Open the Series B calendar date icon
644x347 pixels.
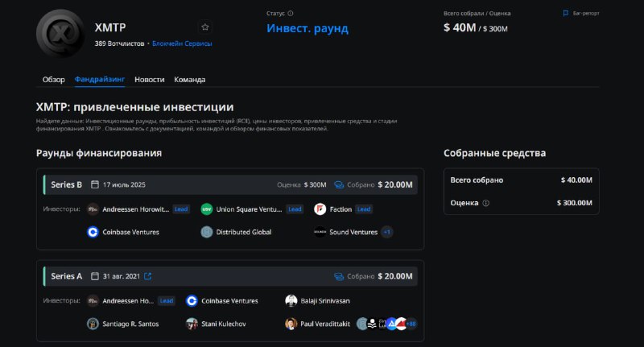click(95, 184)
